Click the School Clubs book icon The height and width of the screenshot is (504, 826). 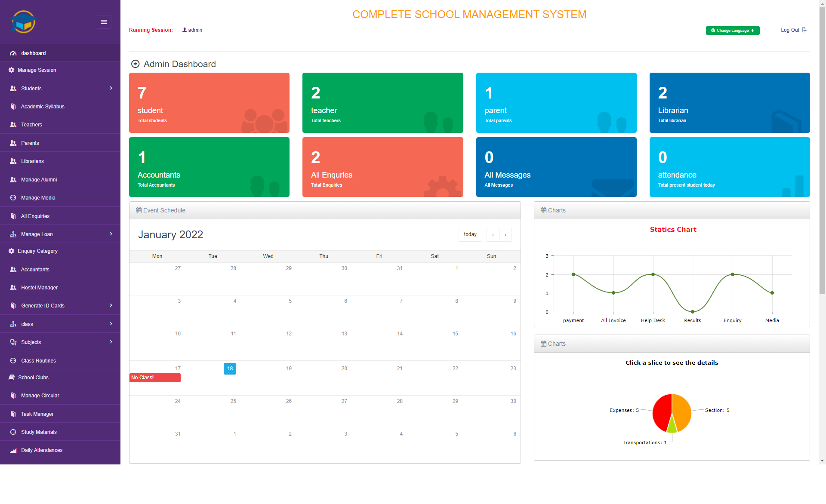click(x=11, y=377)
